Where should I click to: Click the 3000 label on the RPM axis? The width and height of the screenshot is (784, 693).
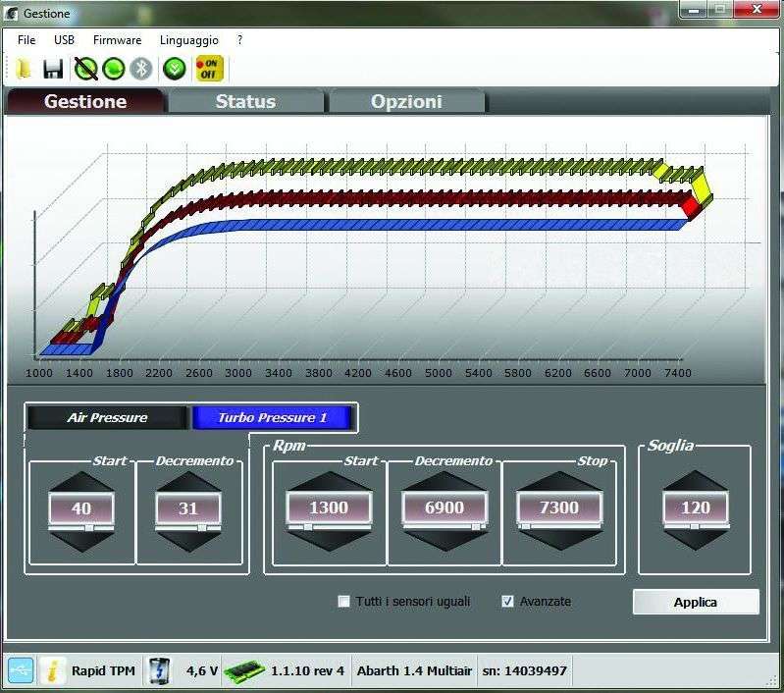pyautogui.click(x=238, y=373)
